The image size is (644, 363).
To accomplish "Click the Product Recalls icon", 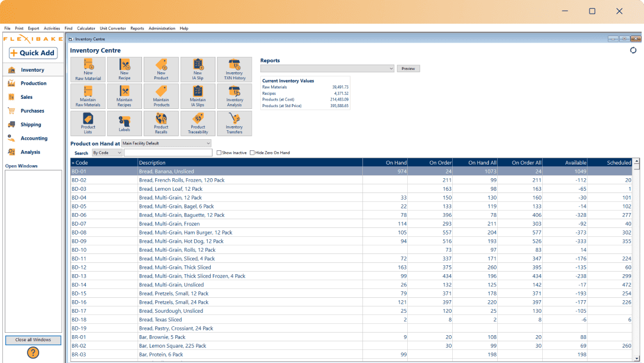I will click(161, 123).
